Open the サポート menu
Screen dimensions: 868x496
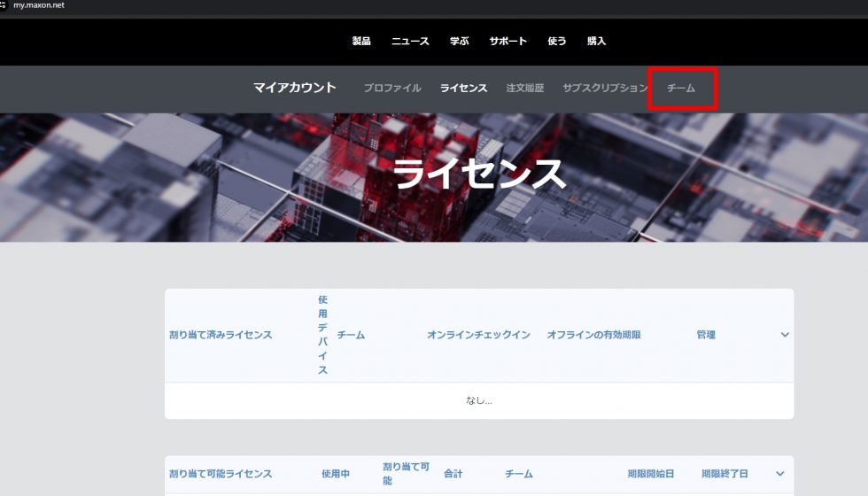pyautogui.click(x=508, y=41)
